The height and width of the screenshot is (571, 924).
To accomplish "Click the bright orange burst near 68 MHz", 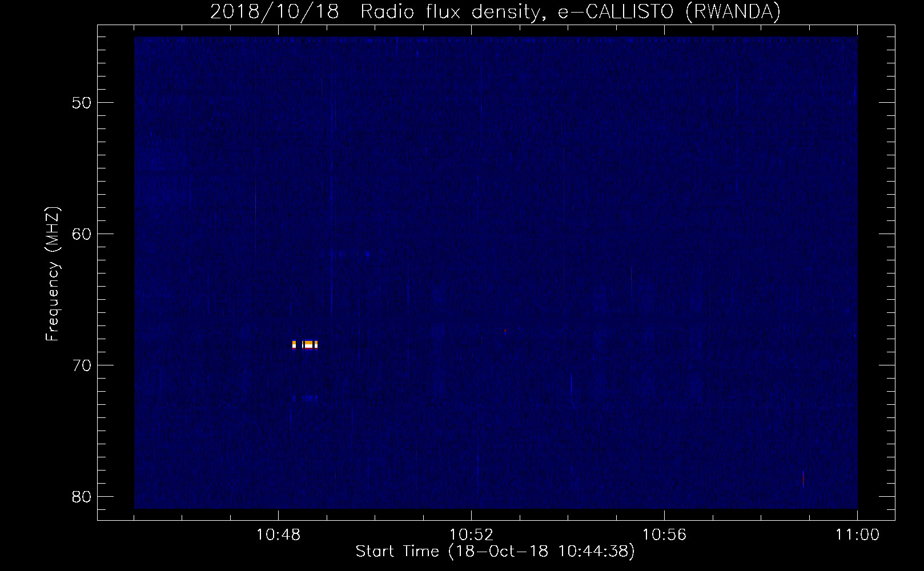I will [x=305, y=344].
